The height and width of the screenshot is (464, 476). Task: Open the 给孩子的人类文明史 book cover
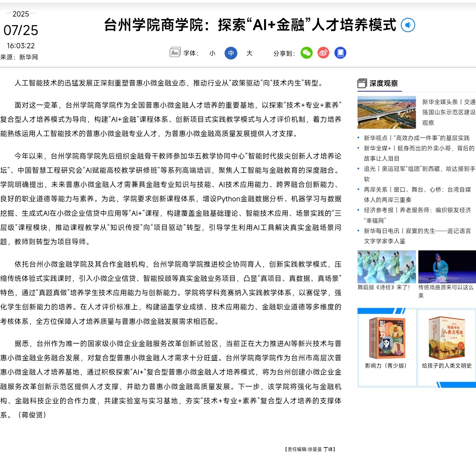447,338
